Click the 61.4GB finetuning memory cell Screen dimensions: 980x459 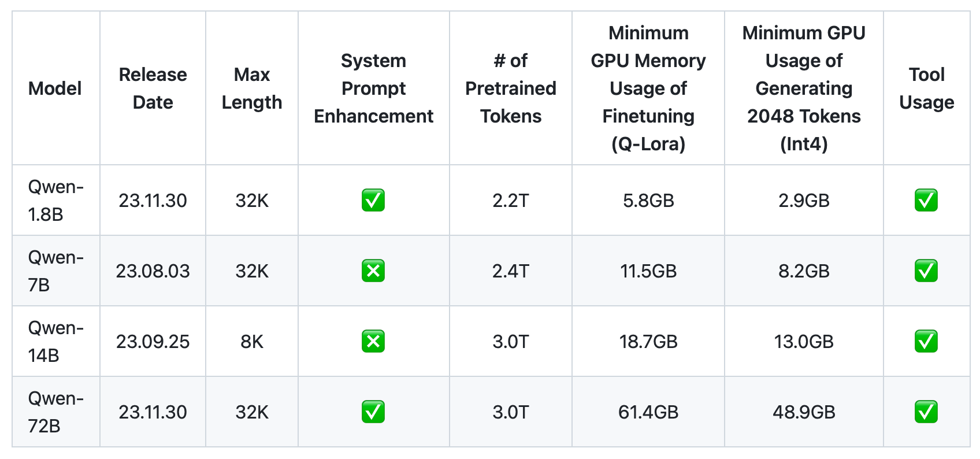pos(648,412)
